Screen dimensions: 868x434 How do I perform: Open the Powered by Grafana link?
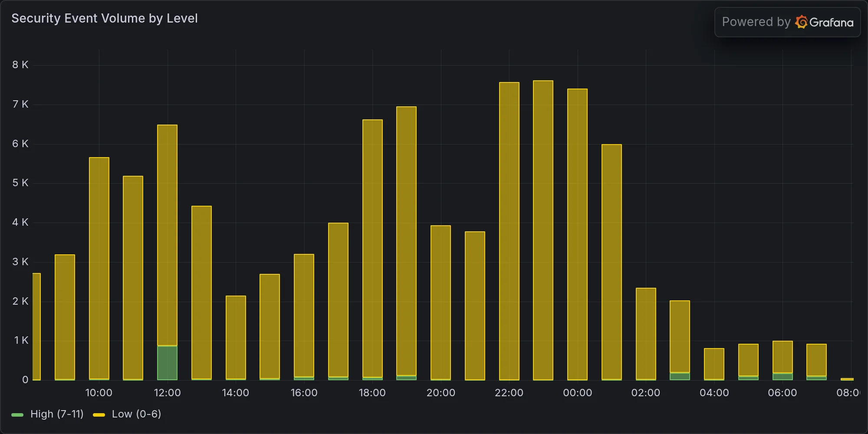coord(787,22)
